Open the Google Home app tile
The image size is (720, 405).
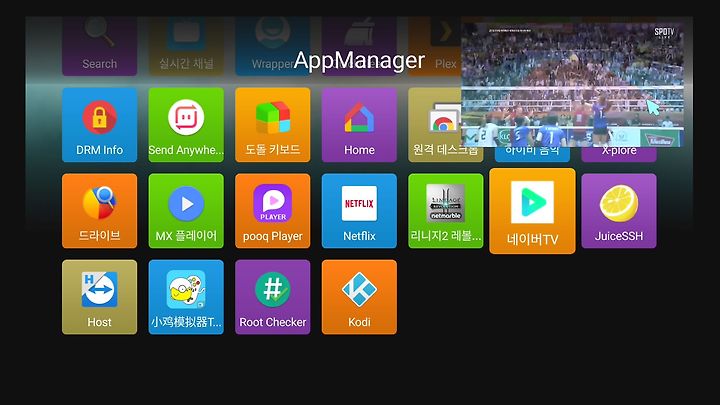[359, 125]
